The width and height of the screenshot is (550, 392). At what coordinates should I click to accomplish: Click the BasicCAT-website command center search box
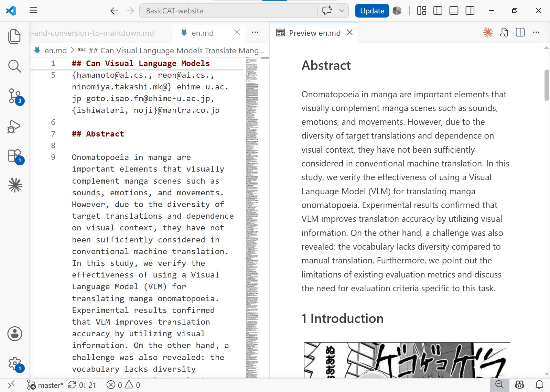click(228, 11)
